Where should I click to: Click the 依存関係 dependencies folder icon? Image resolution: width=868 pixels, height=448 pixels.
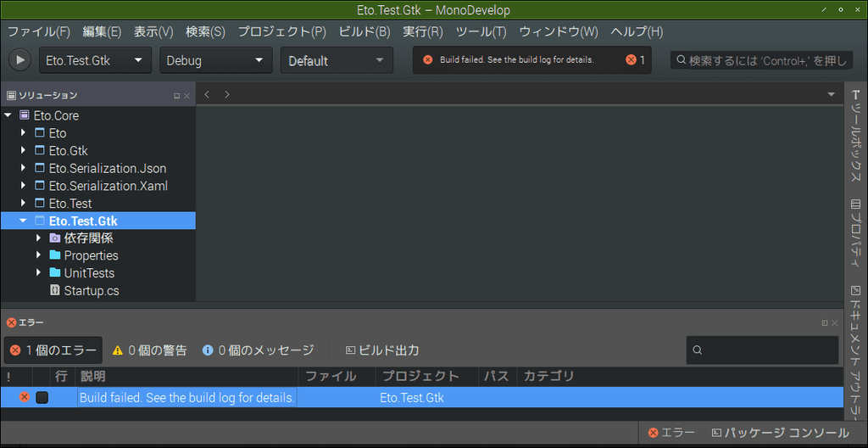(54, 238)
